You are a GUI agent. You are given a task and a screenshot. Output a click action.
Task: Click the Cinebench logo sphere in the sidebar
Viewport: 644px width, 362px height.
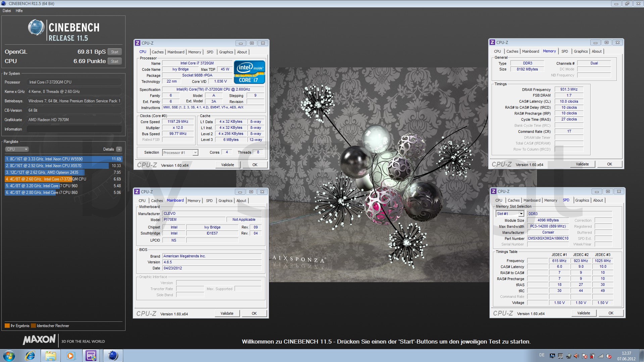tap(36, 28)
